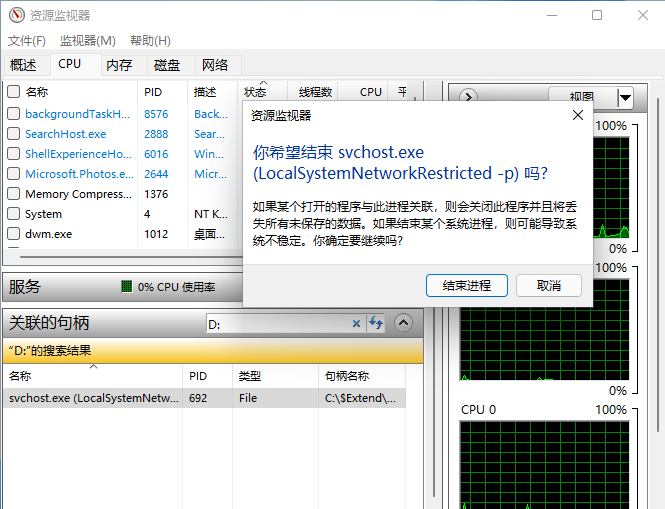Tick the checkbox for SearchHost.exe
Viewport: 665px width, 509px height.
14,134
